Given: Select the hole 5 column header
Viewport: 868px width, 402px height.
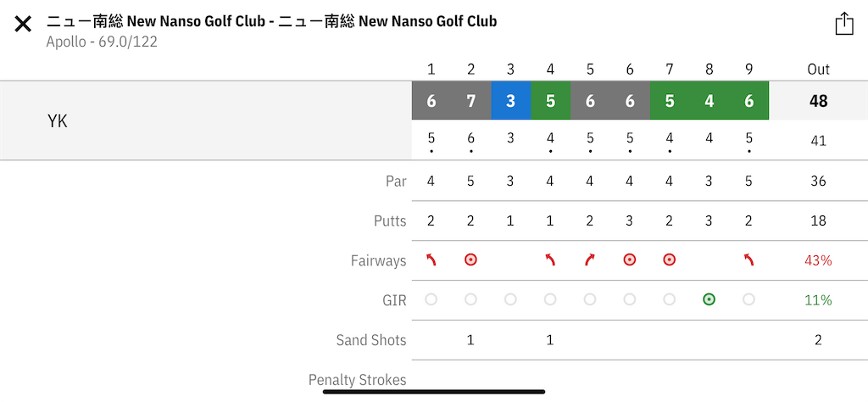Looking at the screenshot, I should click(590, 70).
